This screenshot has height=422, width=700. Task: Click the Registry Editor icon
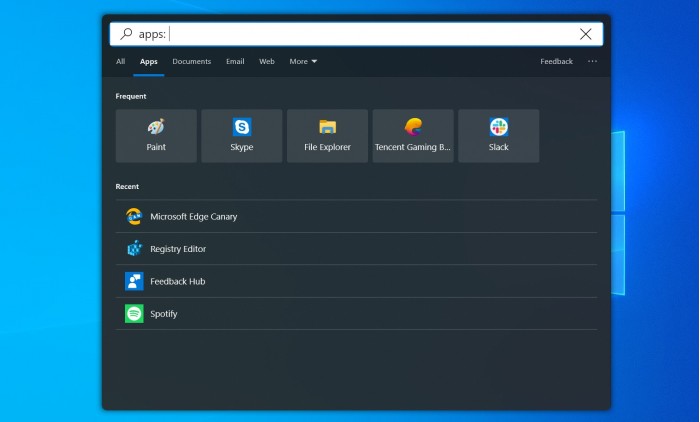click(x=134, y=249)
